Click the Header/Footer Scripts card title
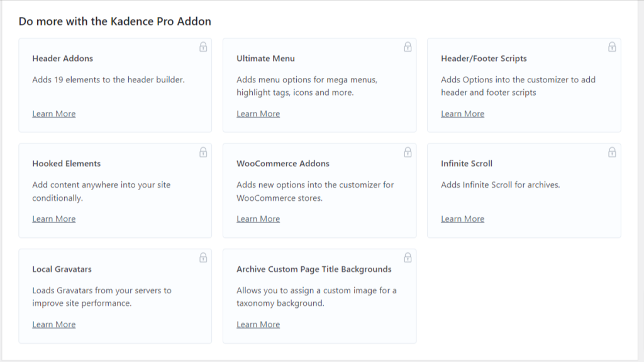Viewport: 644px width, 362px height. coord(484,59)
